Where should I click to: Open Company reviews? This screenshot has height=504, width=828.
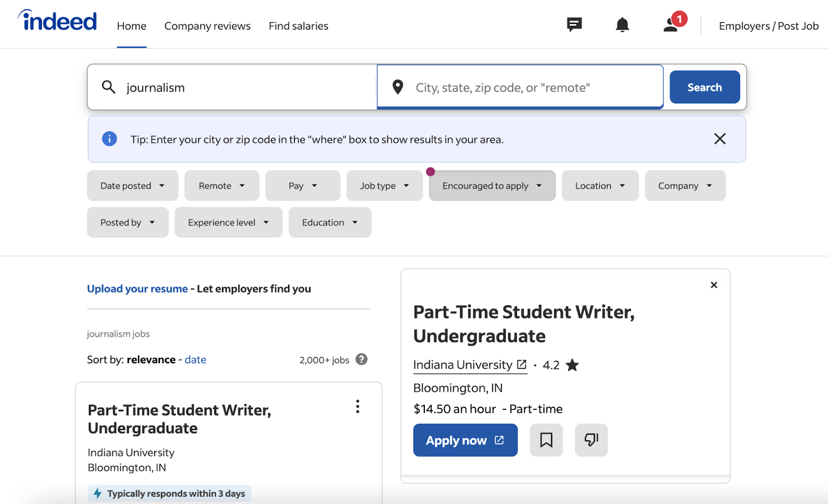(208, 26)
